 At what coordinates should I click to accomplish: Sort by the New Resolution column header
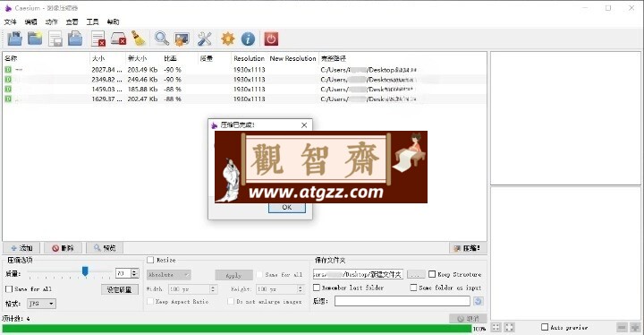pyautogui.click(x=292, y=58)
